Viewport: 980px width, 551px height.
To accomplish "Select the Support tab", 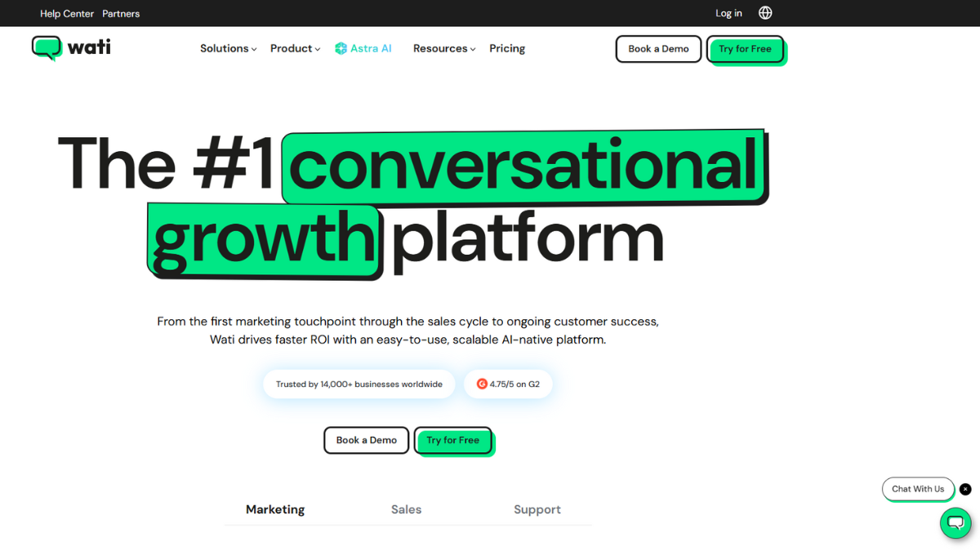I will pos(537,509).
